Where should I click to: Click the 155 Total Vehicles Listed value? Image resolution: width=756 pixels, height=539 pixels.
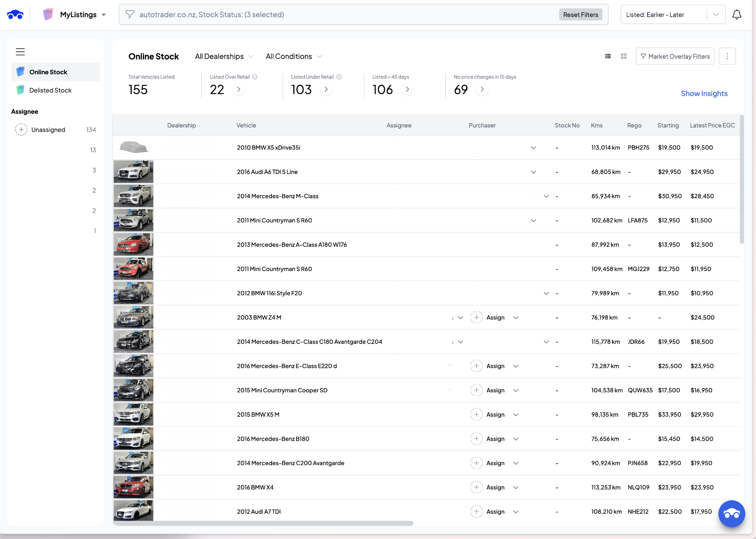[138, 89]
